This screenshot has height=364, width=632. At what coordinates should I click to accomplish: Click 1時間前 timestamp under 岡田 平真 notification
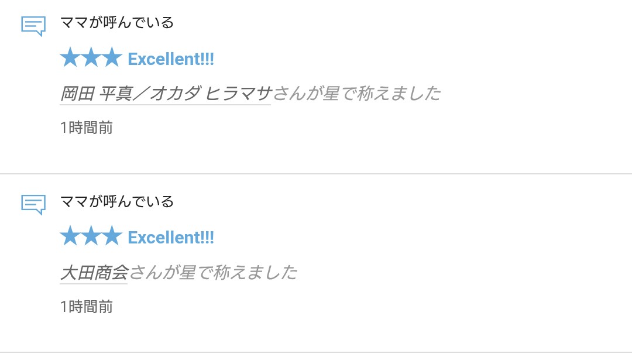[x=86, y=128]
